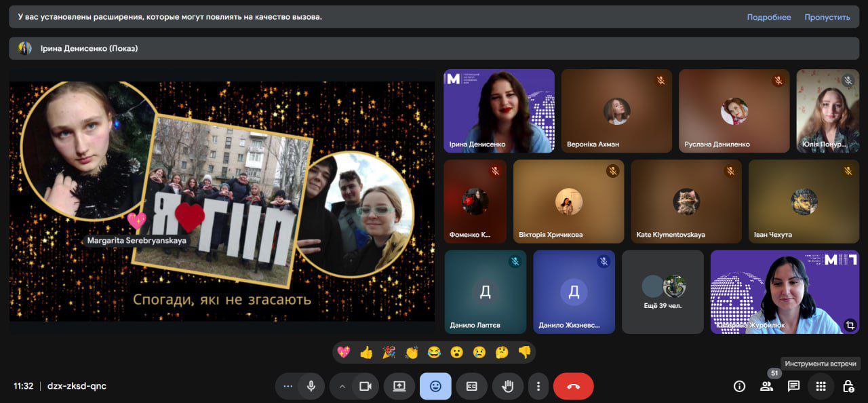Click Ірина Денисенко's video tile
The width and height of the screenshot is (868, 403).
[498, 111]
